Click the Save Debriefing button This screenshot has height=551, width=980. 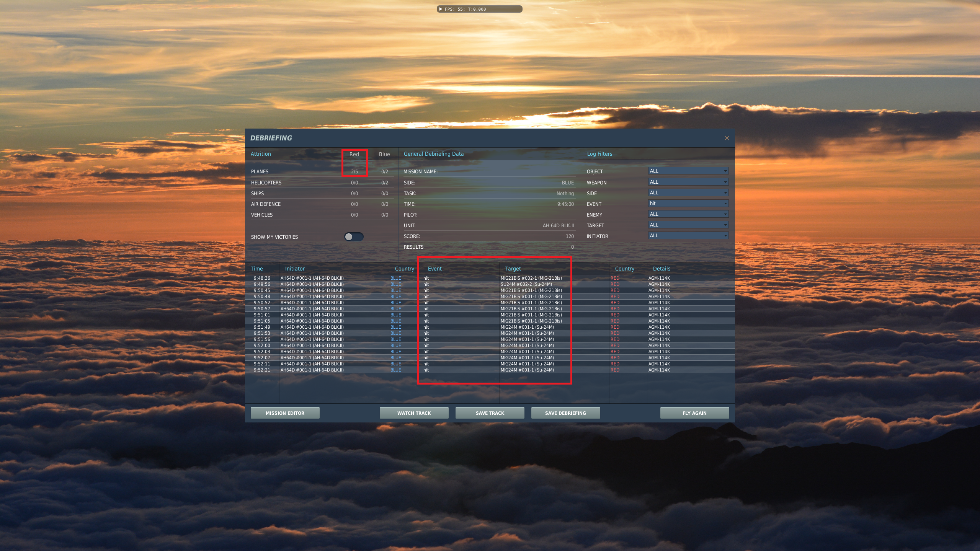coord(565,413)
